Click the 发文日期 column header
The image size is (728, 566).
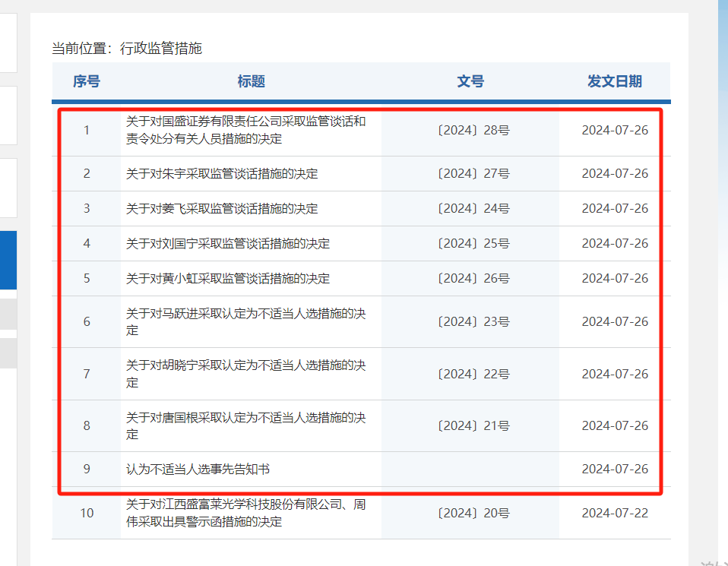click(615, 81)
